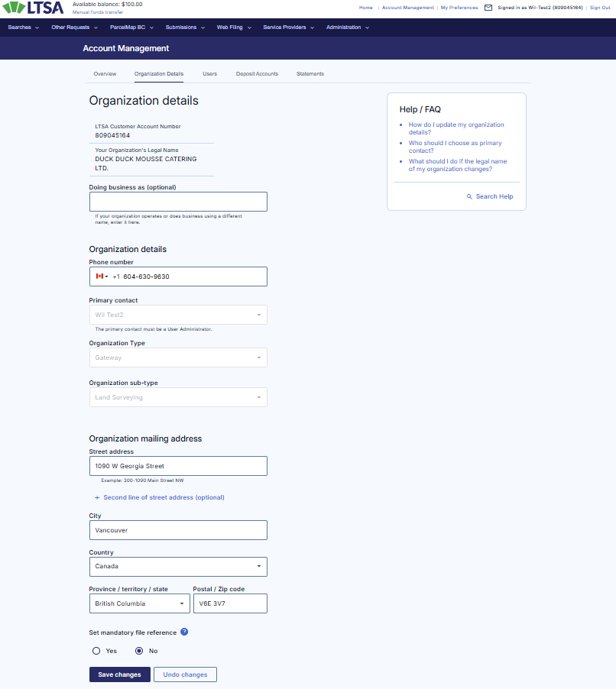Expand the Web Filing menu
616x689 pixels.
point(233,27)
